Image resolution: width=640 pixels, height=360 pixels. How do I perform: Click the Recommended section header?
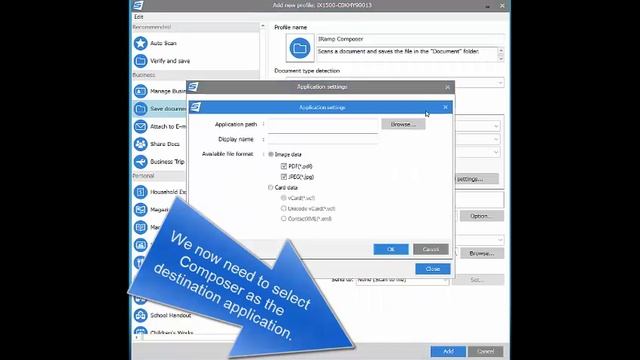coord(196,27)
